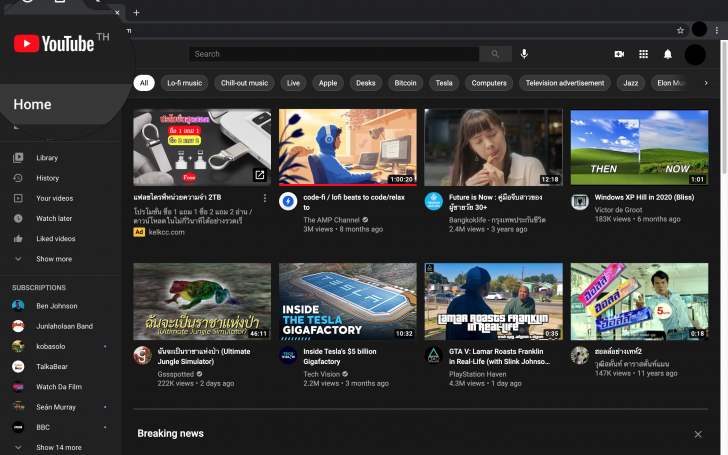Click the page vertical scrollbar
Image resolution: width=728 pixels, height=455 pixels.
click(724, 108)
